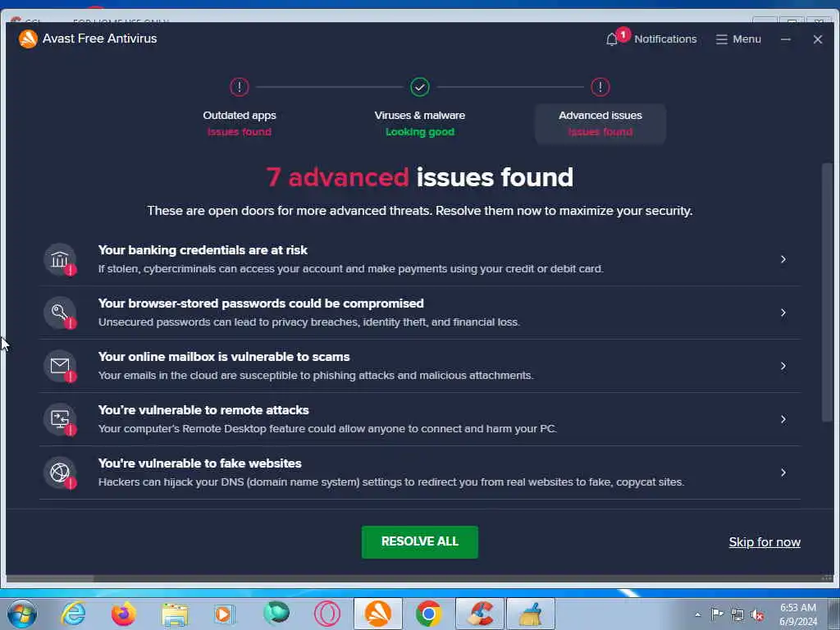Screen dimensions: 840x630
Task: Expand the banking credentials issue chevron
Action: point(783,259)
